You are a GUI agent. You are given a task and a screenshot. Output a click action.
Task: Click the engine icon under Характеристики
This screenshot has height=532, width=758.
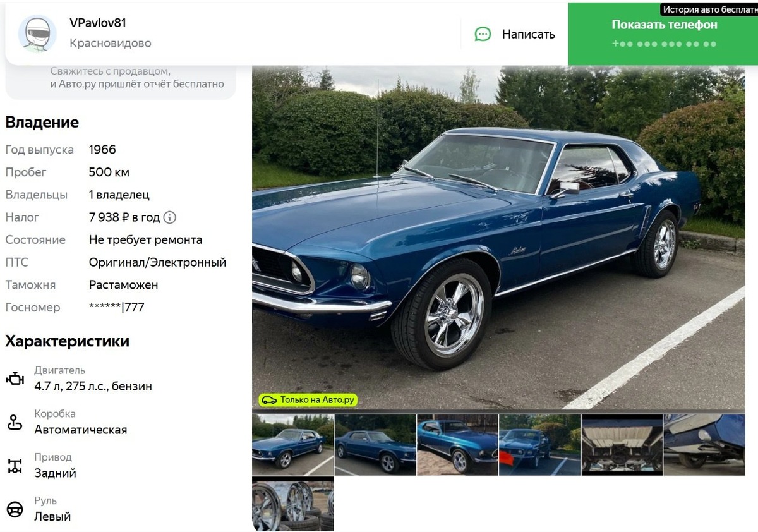click(15, 379)
